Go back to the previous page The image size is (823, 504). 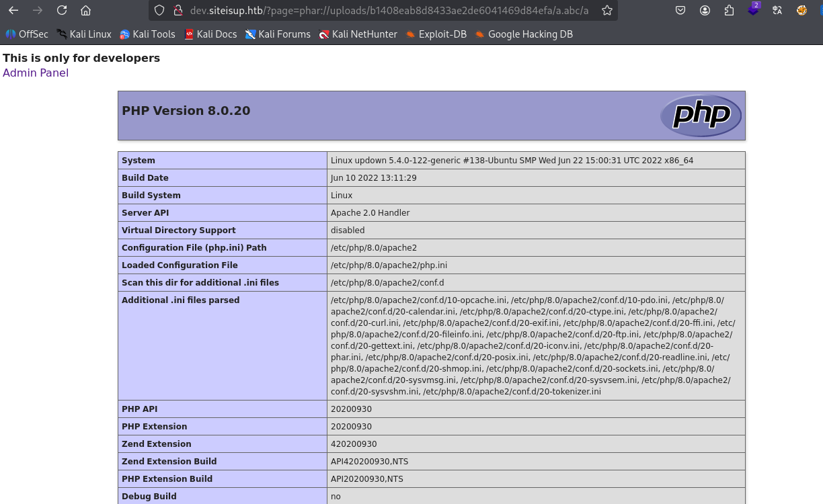13,10
